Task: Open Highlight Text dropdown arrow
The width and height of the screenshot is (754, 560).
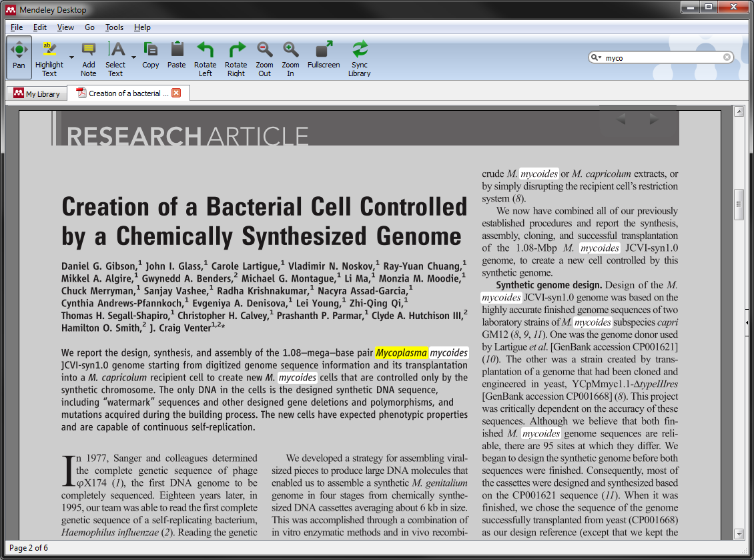Action: (71, 57)
